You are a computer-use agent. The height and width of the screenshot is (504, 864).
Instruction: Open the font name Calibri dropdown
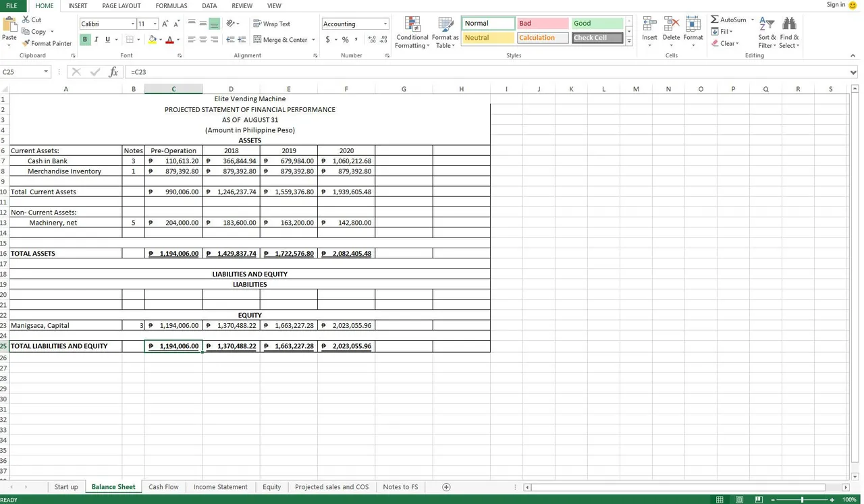coord(132,24)
